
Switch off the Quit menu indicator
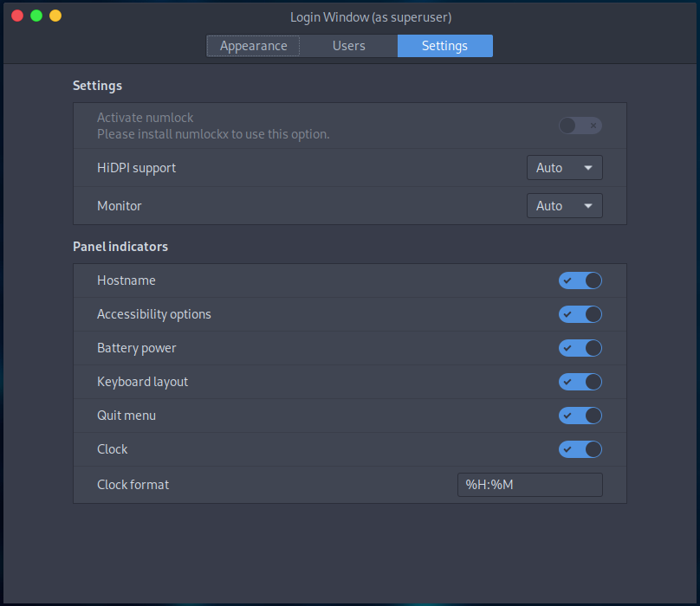(x=580, y=416)
